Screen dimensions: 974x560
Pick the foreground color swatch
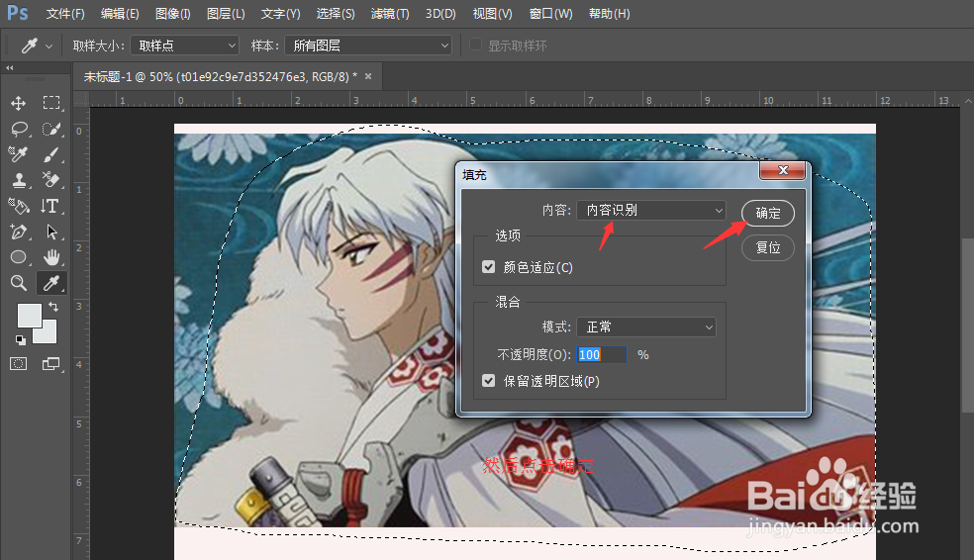click(29, 315)
